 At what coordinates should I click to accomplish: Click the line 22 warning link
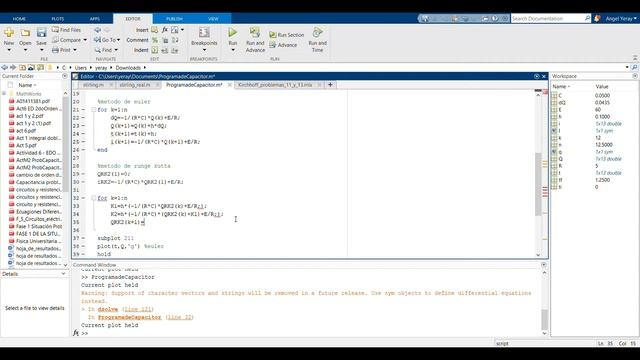coord(180,317)
